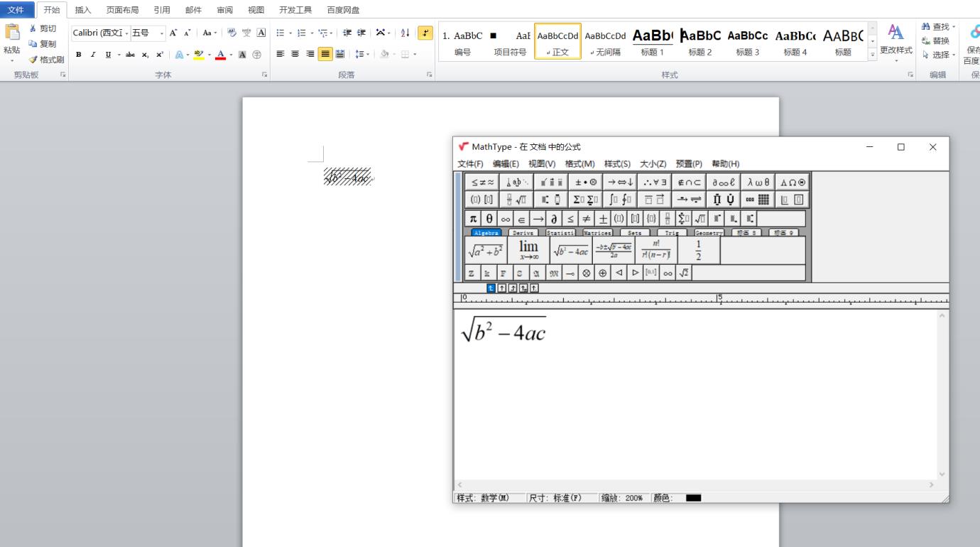Toggle right text alignment
980x547 pixels.
coord(310,54)
